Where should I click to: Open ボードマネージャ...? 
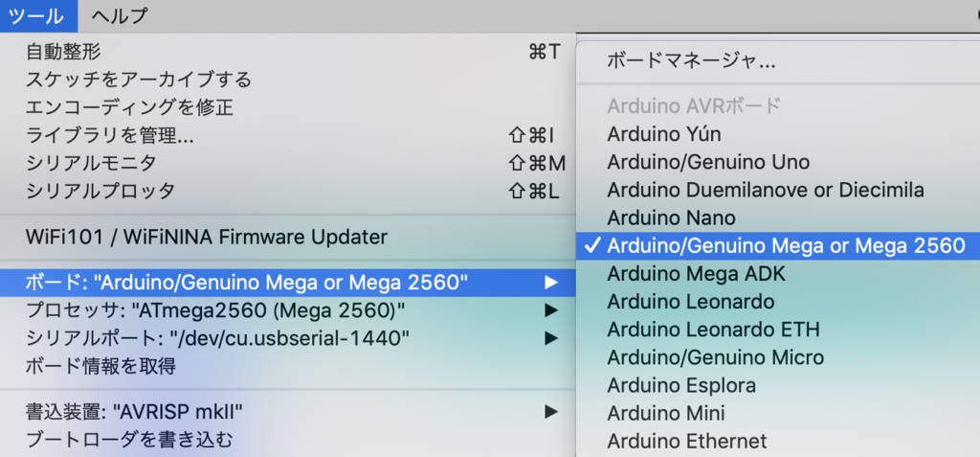(690, 61)
